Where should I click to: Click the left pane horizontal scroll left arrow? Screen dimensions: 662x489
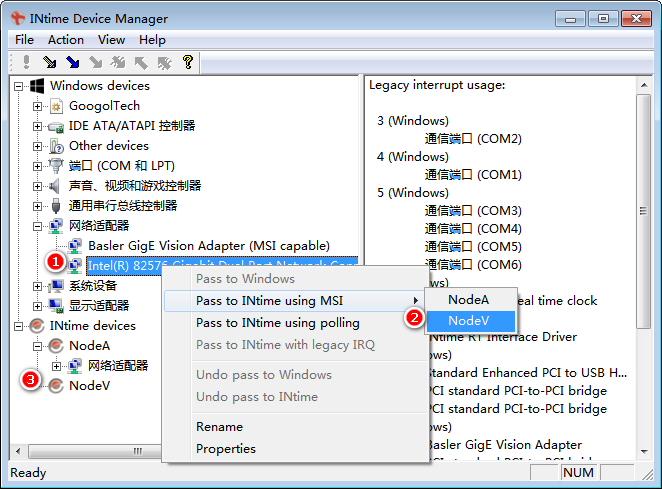click(x=18, y=451)
